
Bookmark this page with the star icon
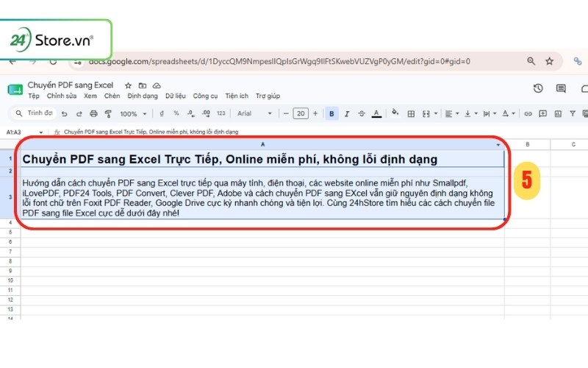pos(549,61)
